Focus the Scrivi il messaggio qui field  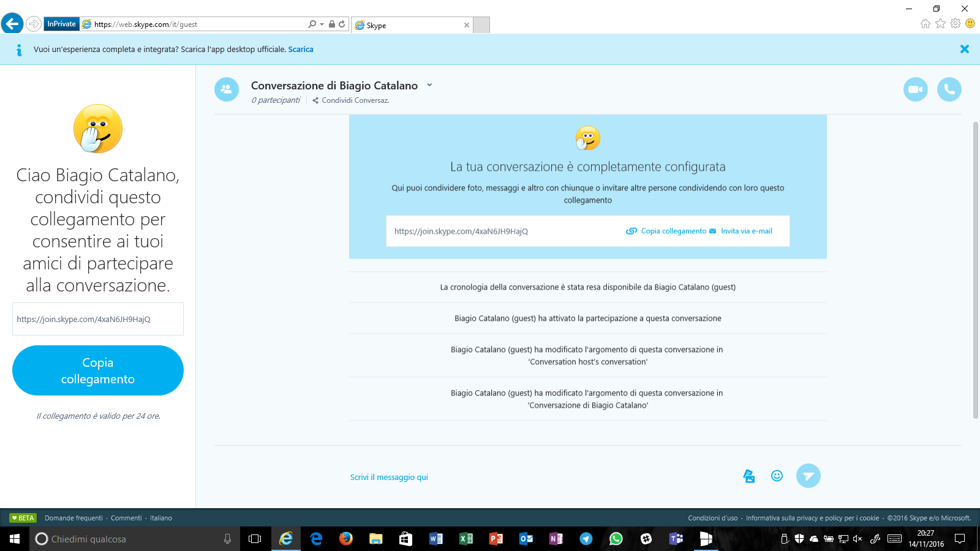389,477
